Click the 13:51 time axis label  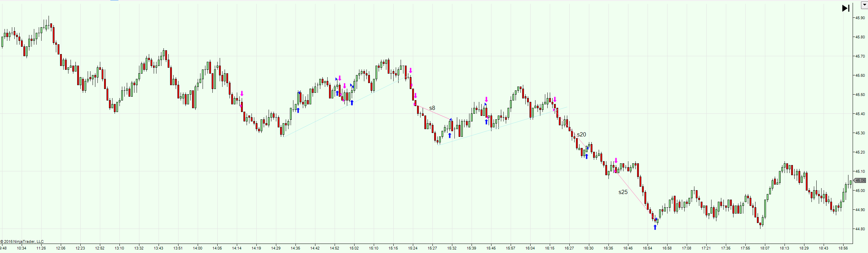tap(178, 248)
